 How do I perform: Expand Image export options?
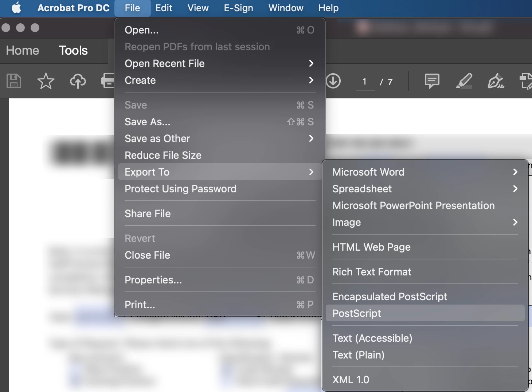[x=425, y=222]
